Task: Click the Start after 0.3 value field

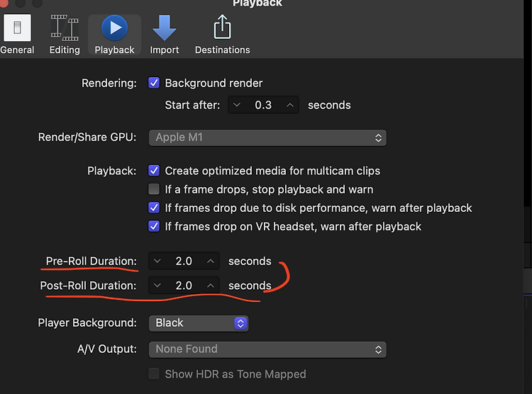Action: pyautogui.click(x=263, y=105)
